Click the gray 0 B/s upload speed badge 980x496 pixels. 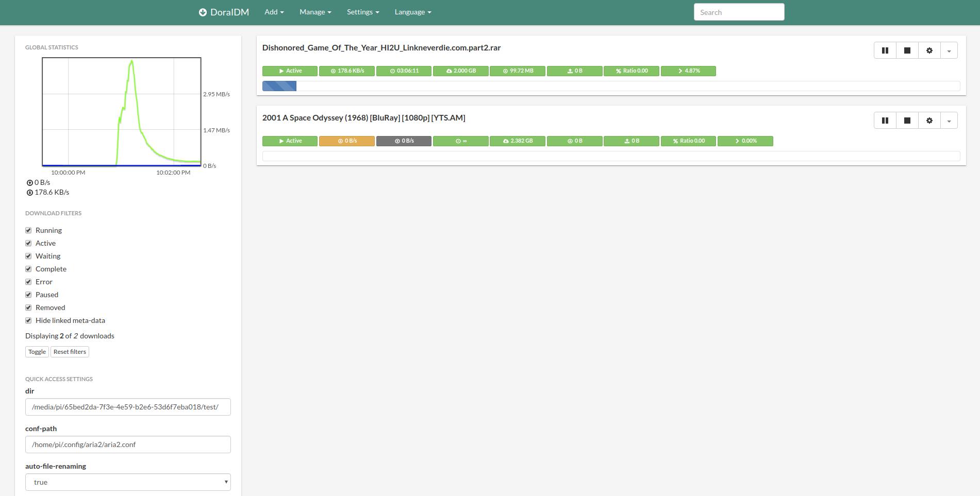(404, 141)
